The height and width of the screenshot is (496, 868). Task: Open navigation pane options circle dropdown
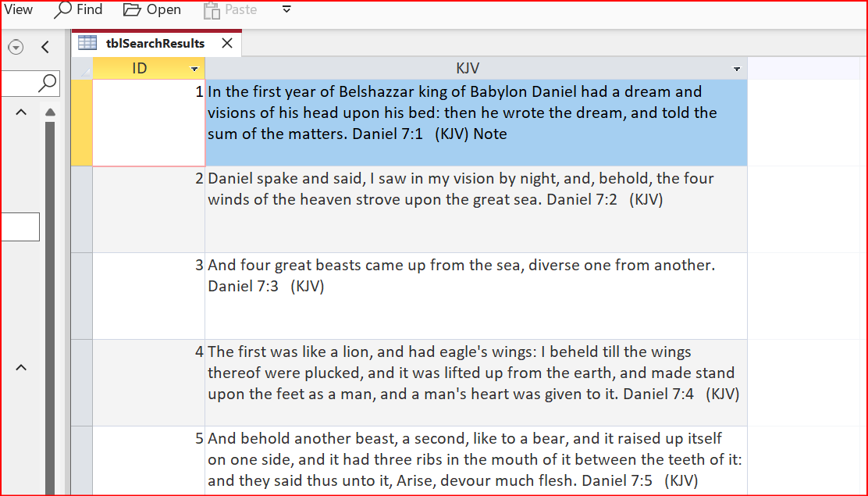[16, 47]
